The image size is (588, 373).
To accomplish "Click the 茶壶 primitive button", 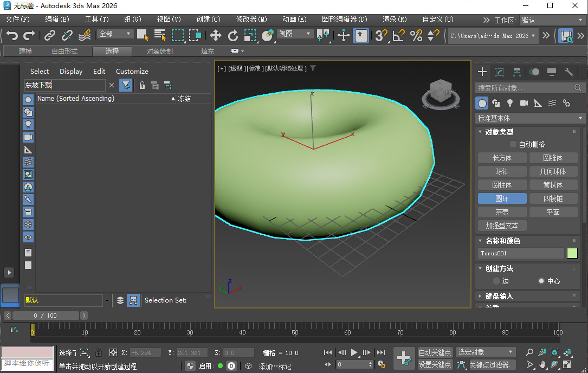I will point(502,211).
